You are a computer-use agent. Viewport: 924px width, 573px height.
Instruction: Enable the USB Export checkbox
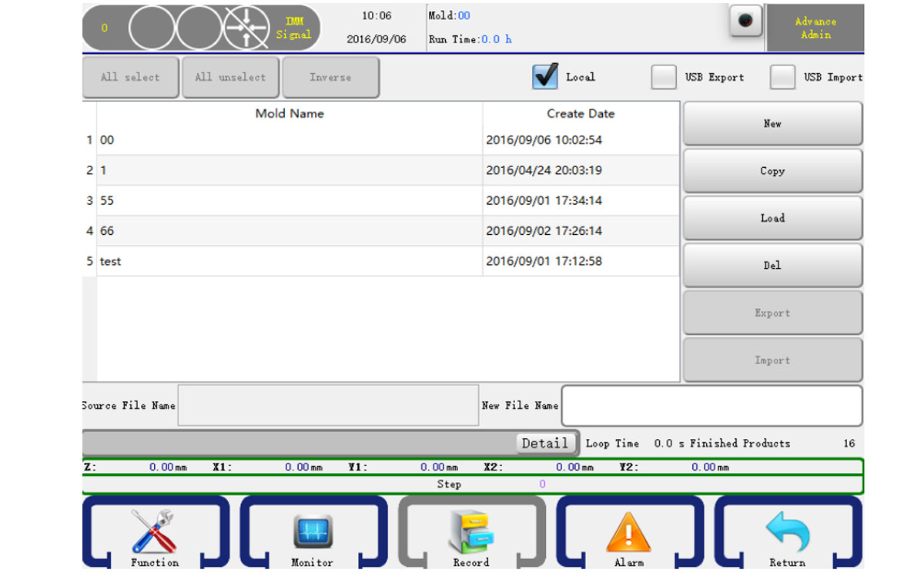coord(664,77)
